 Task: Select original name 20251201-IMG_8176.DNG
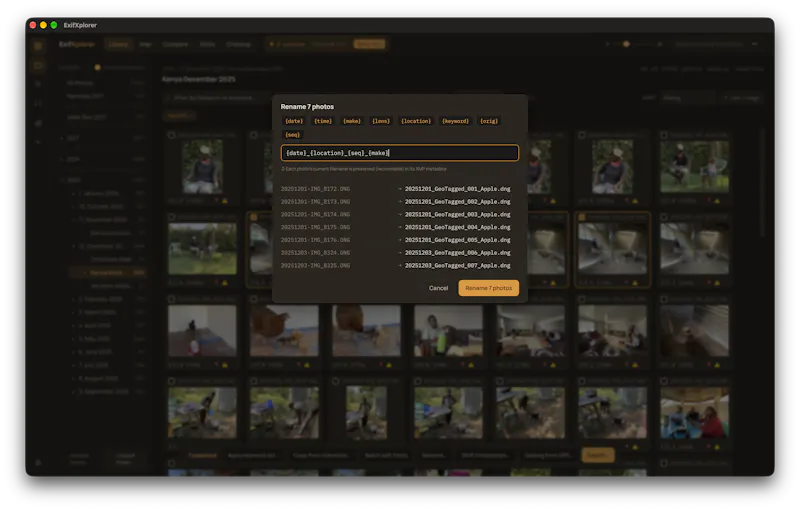pyautogui.click(x=315, y=240)
